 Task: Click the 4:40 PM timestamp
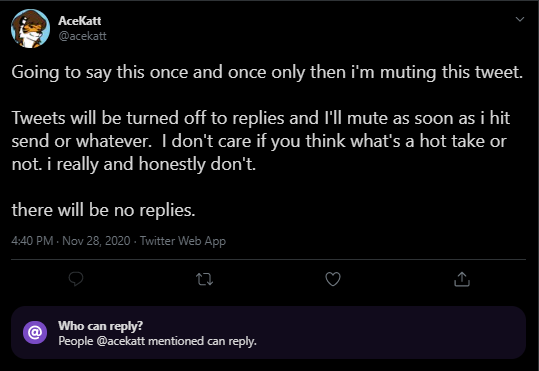click(x=32, y=241)
